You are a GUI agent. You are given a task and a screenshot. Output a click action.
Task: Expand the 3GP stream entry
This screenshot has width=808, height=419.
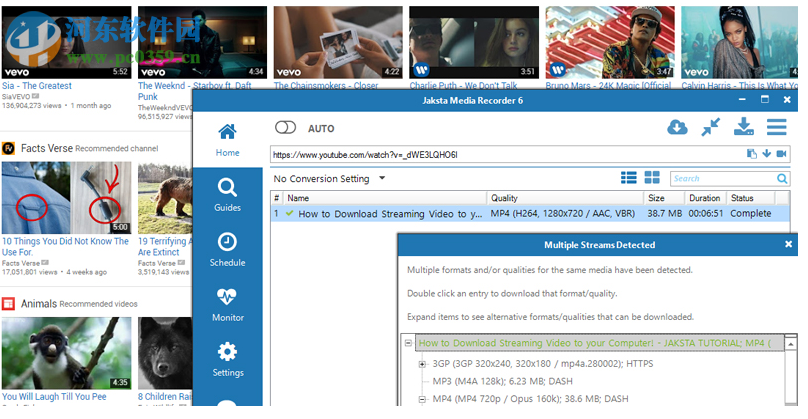point(422,364)
